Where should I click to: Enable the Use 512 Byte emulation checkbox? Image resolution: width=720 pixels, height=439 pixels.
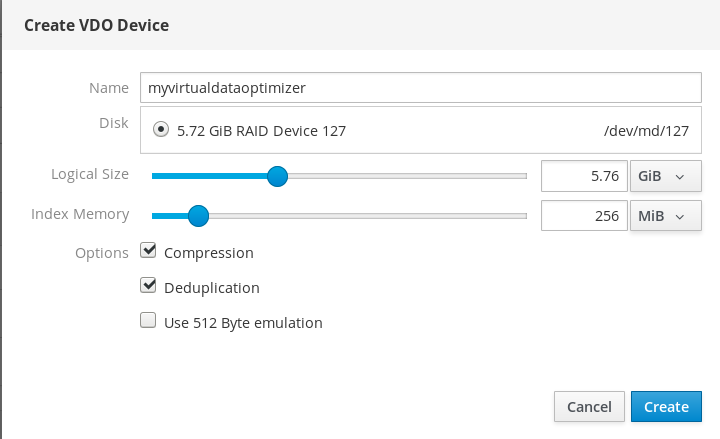pyautogui.click(x=149, y=321)
